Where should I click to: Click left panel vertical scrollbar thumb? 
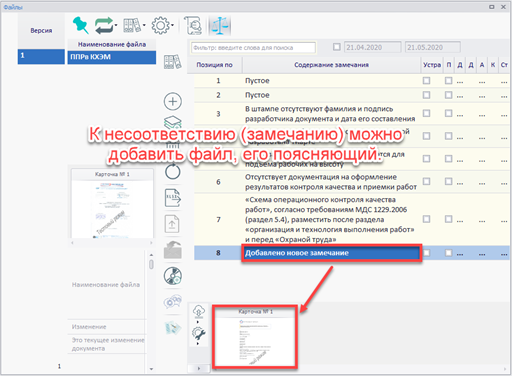pyautogui.click(x=151, y=265)
